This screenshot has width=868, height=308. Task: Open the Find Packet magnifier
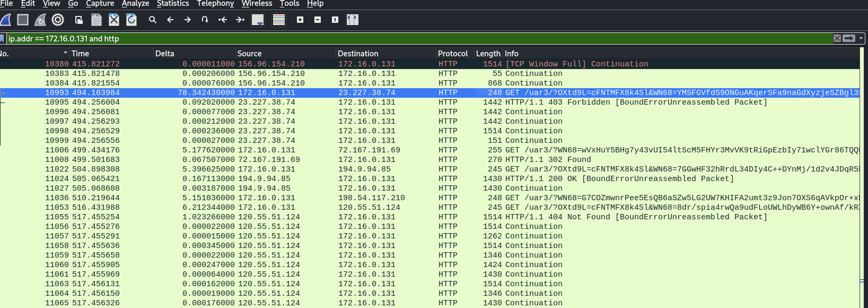153,20
